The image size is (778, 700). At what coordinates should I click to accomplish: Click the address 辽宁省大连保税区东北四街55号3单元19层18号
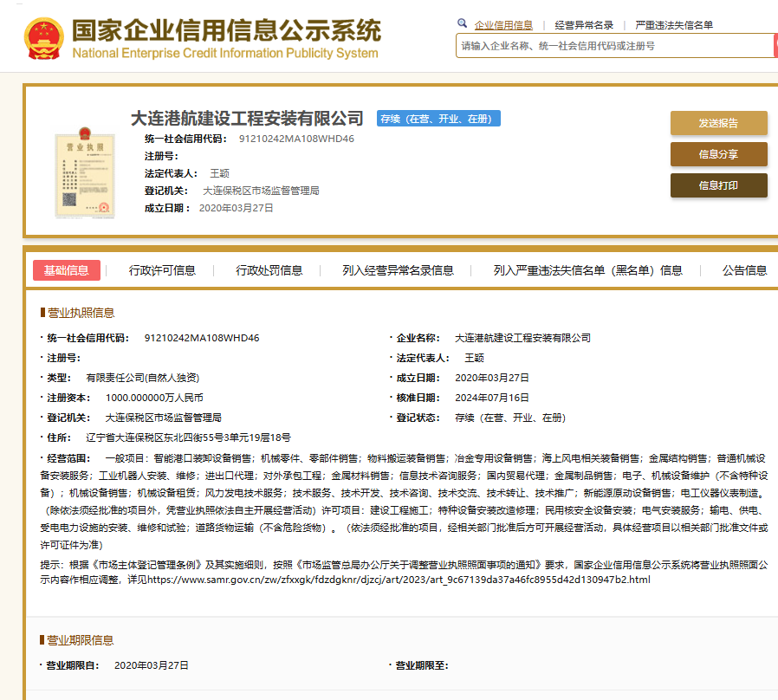click(x=188, y=437)
